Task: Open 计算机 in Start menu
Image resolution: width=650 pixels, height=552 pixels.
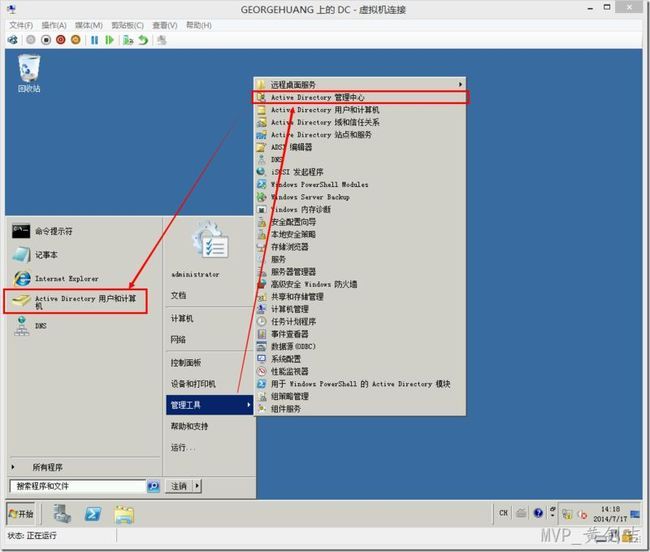Action: [x=209, y=318]
